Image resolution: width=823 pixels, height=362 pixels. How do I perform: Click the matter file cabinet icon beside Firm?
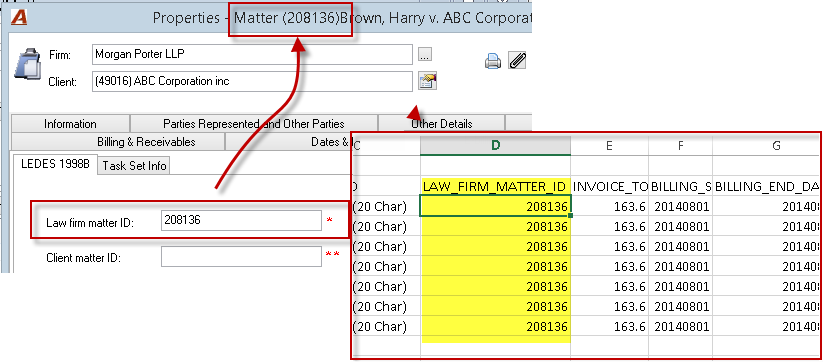click(28, 64)
